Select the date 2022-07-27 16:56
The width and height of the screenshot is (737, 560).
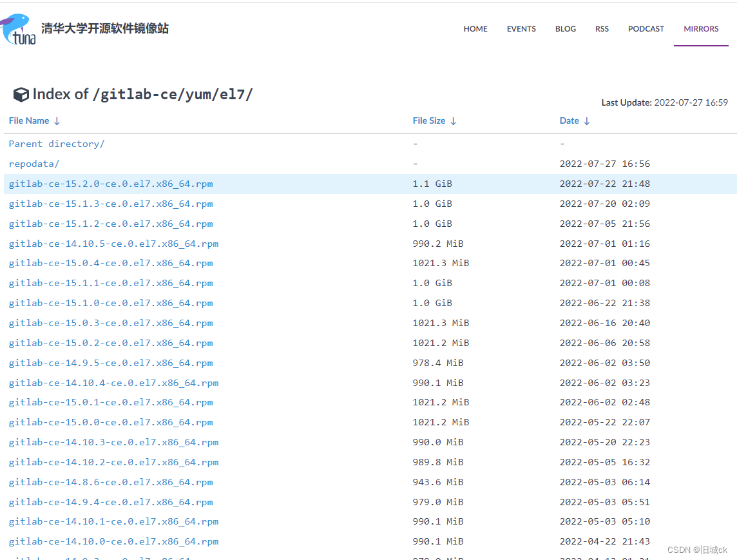604,164
